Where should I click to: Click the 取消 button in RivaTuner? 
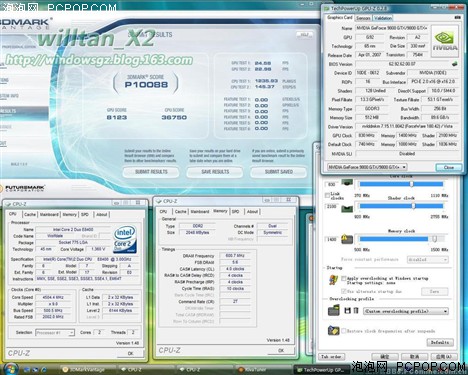(x=414, y=357)
